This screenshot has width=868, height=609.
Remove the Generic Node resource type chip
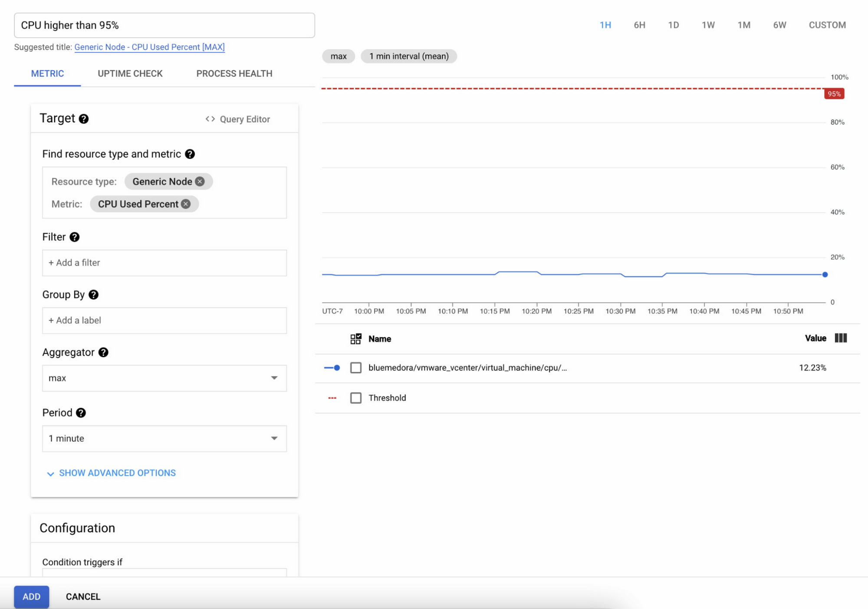click(200, 182)
